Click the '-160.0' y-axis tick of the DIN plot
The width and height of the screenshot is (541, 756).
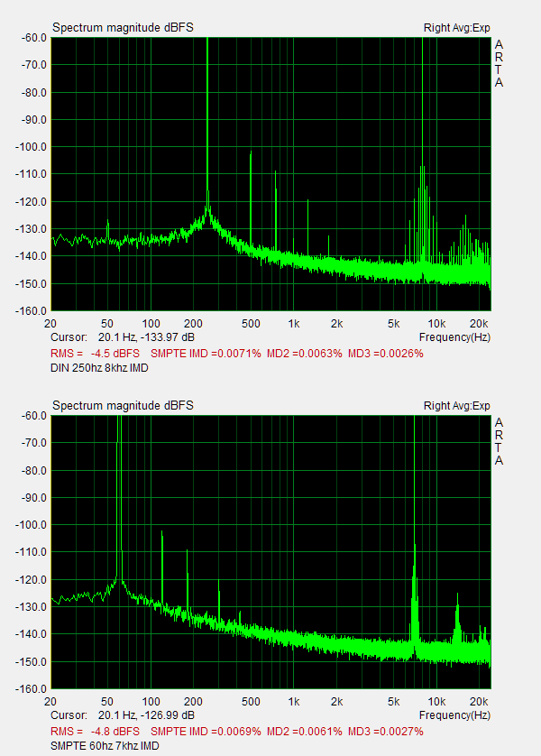31,311
